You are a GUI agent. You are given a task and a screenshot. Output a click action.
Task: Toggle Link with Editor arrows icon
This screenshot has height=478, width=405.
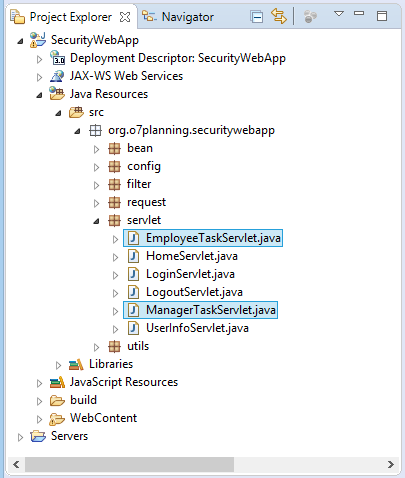click(x=279, y=16)
